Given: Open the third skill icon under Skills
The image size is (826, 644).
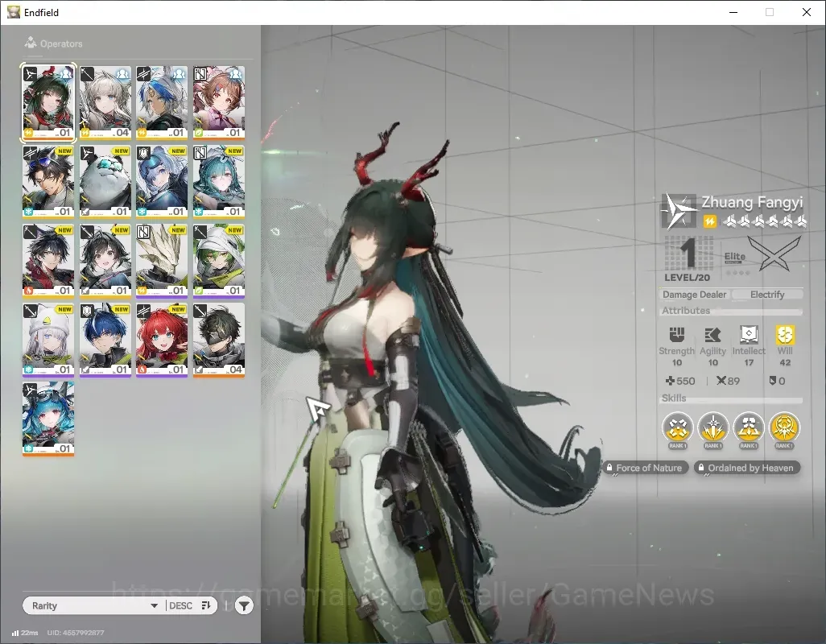Looking at the screenshot, I should coord(749,427).
